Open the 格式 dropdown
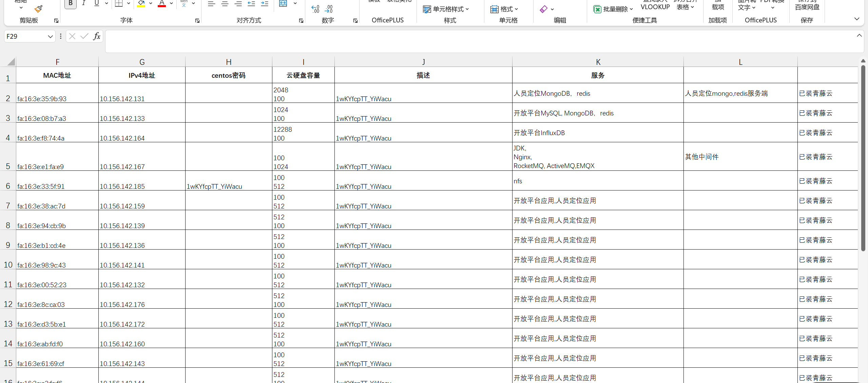 click(504, 9)
